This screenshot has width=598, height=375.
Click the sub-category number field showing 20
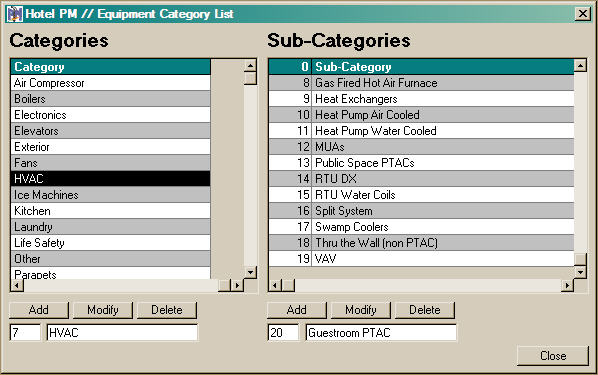283,333
